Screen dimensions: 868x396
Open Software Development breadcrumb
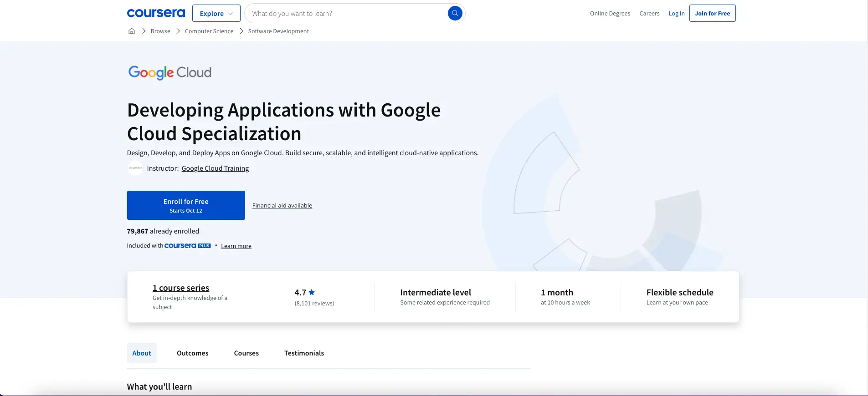[x=278, y=31]
